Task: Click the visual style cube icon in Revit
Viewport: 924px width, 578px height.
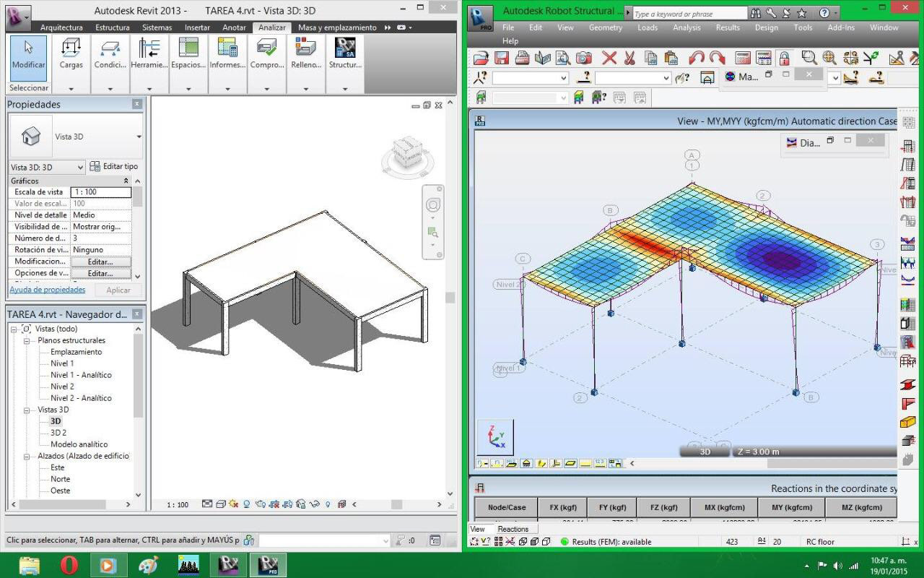Action: [221, 504]
